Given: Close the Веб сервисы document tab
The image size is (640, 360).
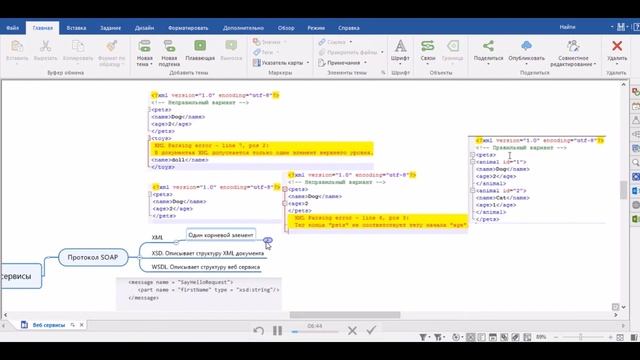Looking at the screenshot, I should pos(82,325).
